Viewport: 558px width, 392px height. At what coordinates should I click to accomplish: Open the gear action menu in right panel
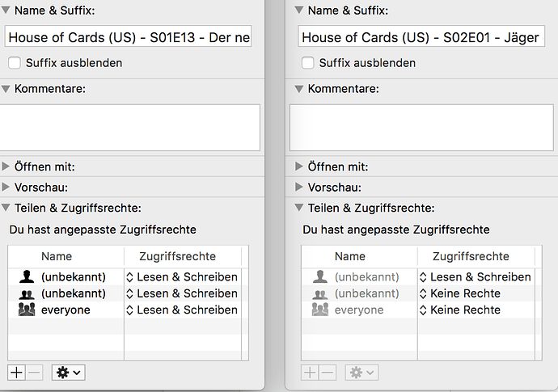click(361, 373)
